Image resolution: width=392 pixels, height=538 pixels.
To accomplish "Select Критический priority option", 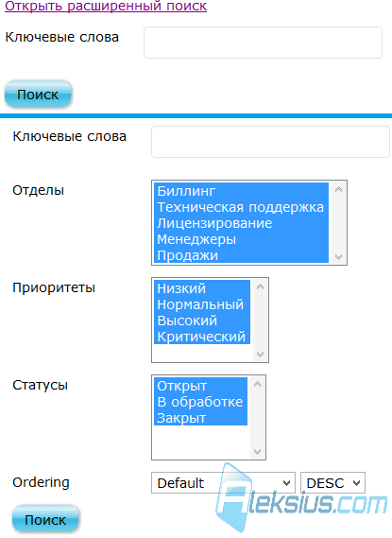I will click(x=202, y=337).
